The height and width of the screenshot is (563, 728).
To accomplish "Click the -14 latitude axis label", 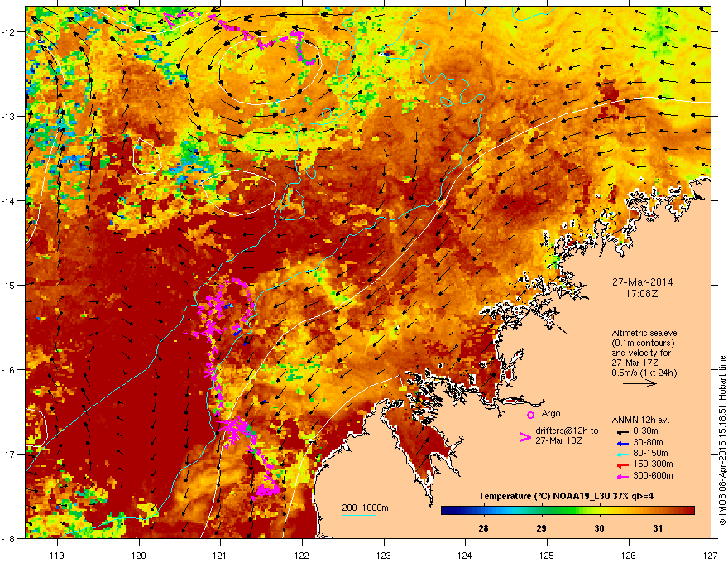I will point(9,200).
